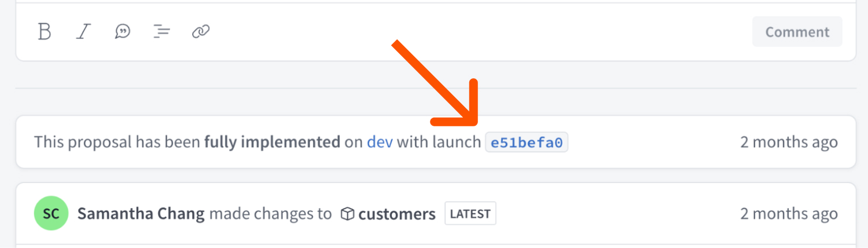Open the dev environment link

tap(380, 142)
